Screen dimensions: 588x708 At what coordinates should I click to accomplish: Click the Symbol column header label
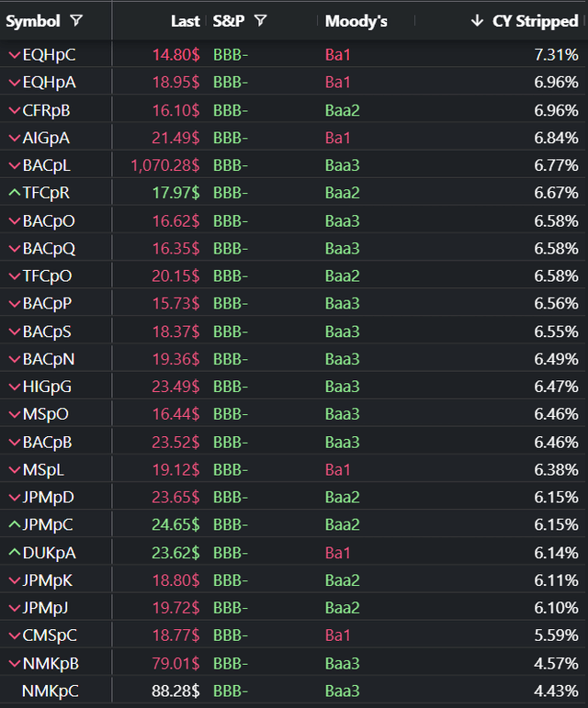tap(33, 20)
